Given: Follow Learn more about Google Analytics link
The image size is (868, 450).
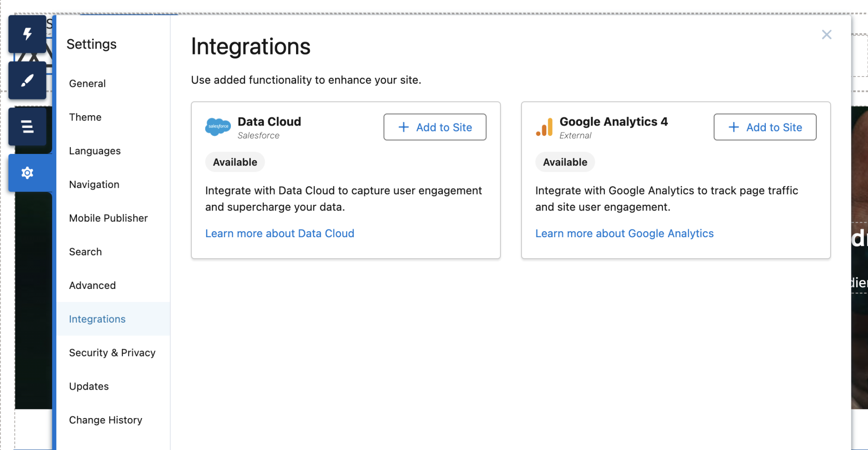Looking at the screenshot, I should coord(624,234).
